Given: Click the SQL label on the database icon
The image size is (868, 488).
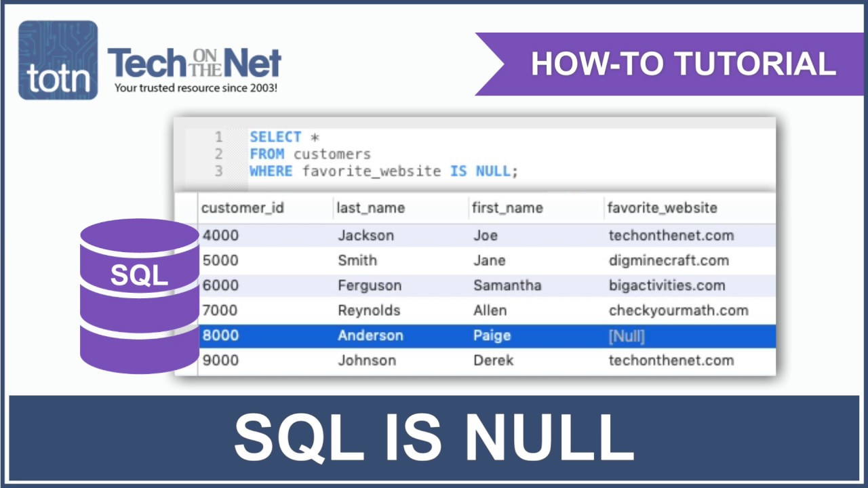Looking at the screenshot, I should tap(139, 275).
